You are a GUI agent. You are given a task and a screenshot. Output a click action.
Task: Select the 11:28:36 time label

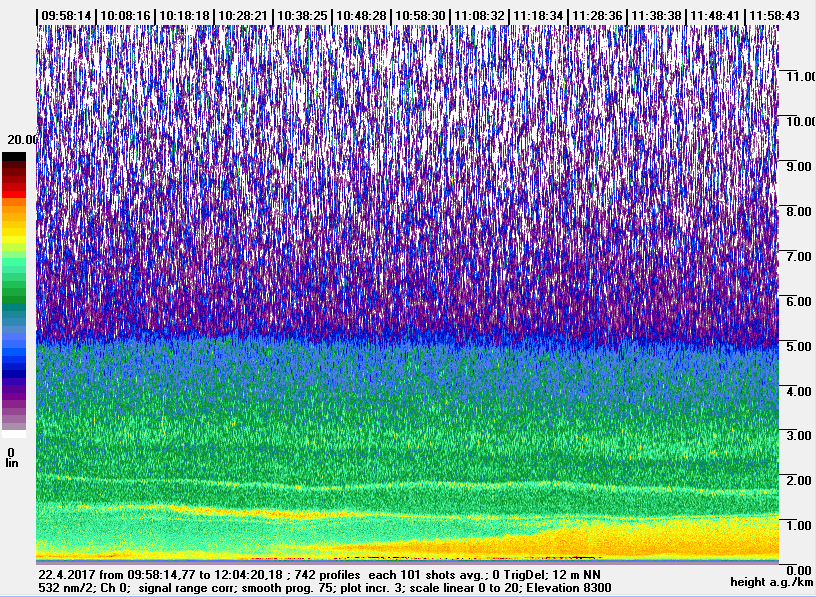597,16
